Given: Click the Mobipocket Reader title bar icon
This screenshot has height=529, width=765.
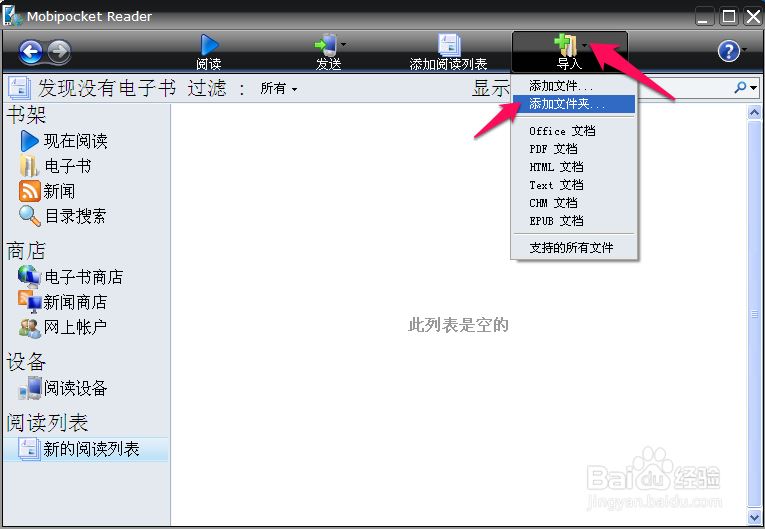Looking at the screenshot, I should pyautogui.click(x=12, y=16).
